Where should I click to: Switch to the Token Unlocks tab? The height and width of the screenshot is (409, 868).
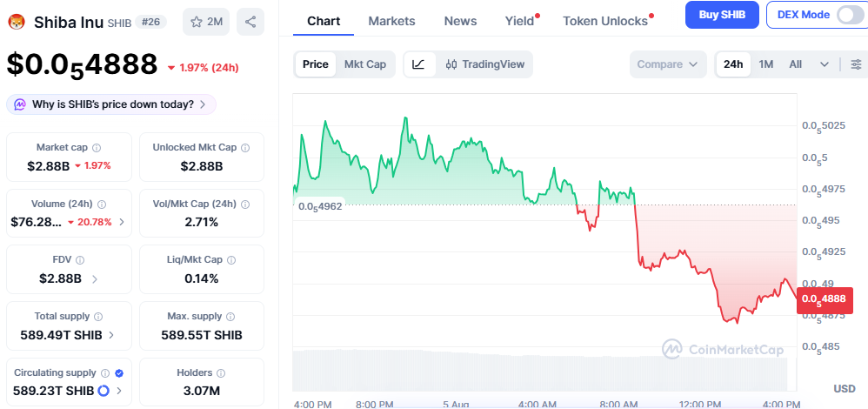pyautogui.click(x=605, y=21)
